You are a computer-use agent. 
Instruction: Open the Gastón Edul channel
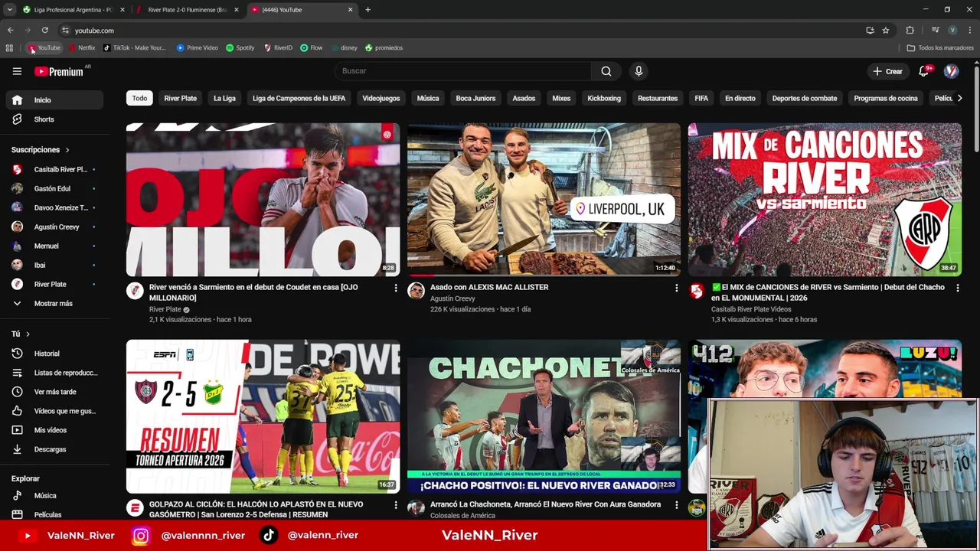(55, 188)
